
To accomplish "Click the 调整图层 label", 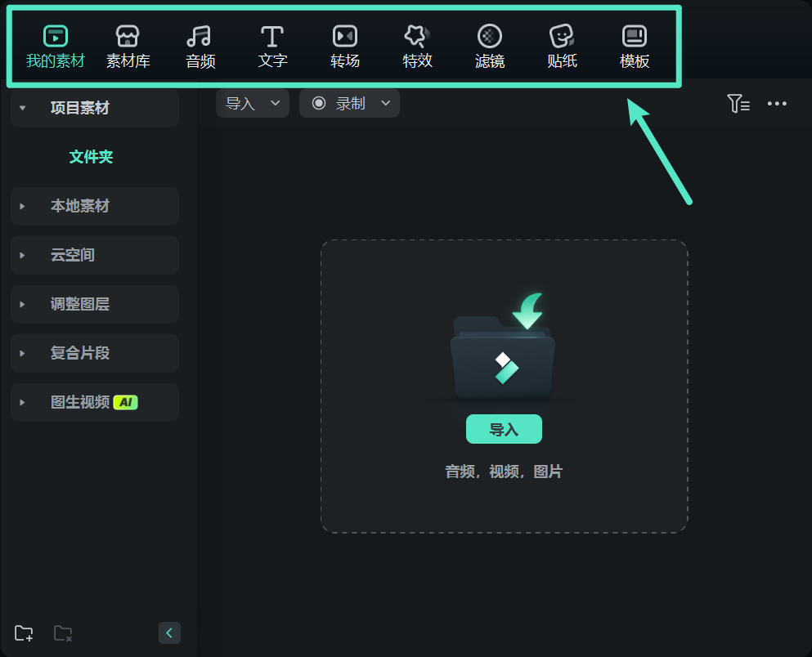I will [x=80, y=304].
